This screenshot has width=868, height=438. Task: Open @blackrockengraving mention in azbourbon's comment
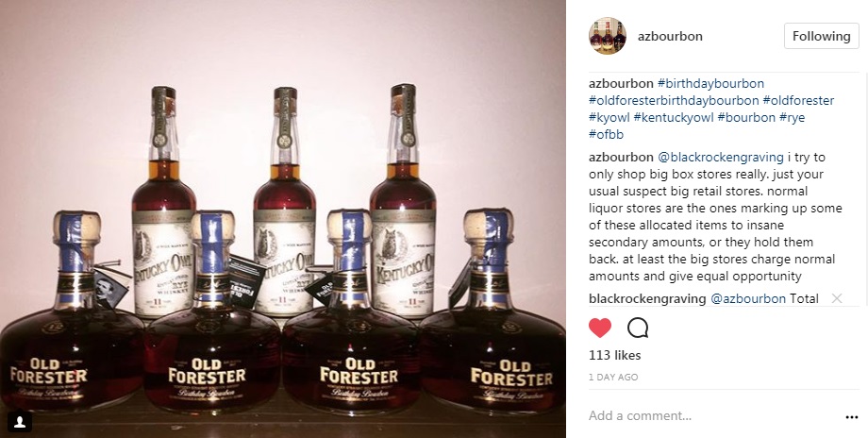[x=720, y=158]
